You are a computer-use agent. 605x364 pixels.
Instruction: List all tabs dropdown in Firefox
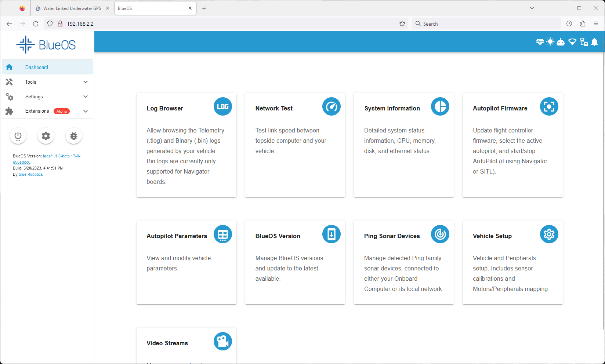tap(532, 8)
